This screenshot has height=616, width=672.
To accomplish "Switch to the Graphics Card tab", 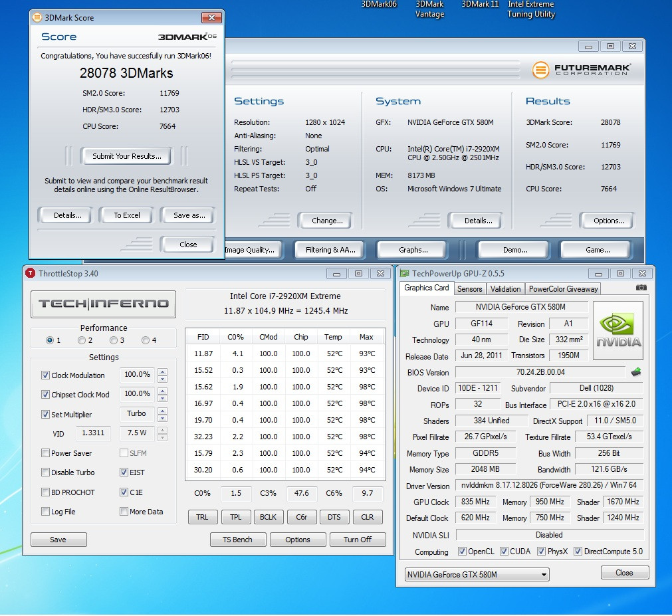I will click(427, 288).
